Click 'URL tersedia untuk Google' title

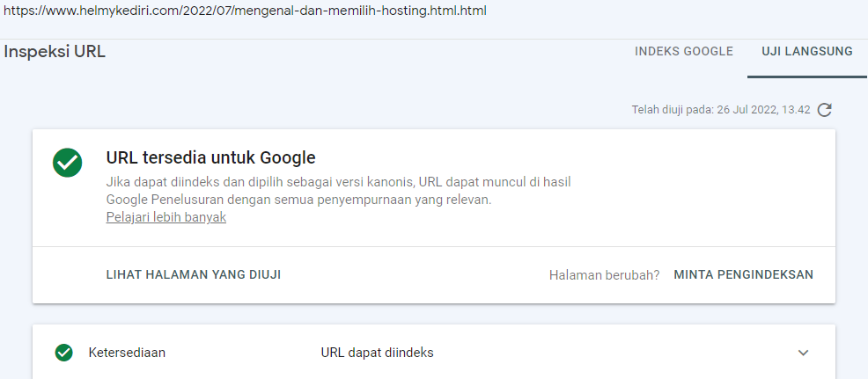point(210,157)
